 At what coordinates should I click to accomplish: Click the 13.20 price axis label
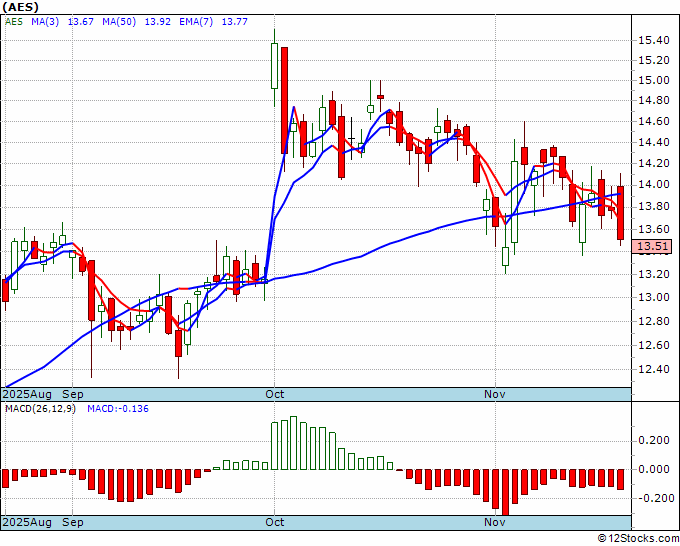[654, 274]
